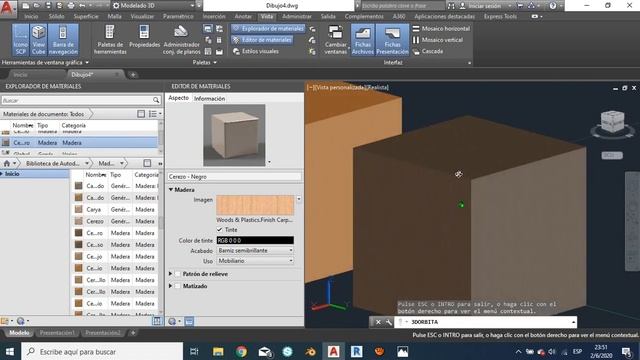Switch to the Presentación1 layout tab
This screenshot has height=360, width=640.
[57, 333]
